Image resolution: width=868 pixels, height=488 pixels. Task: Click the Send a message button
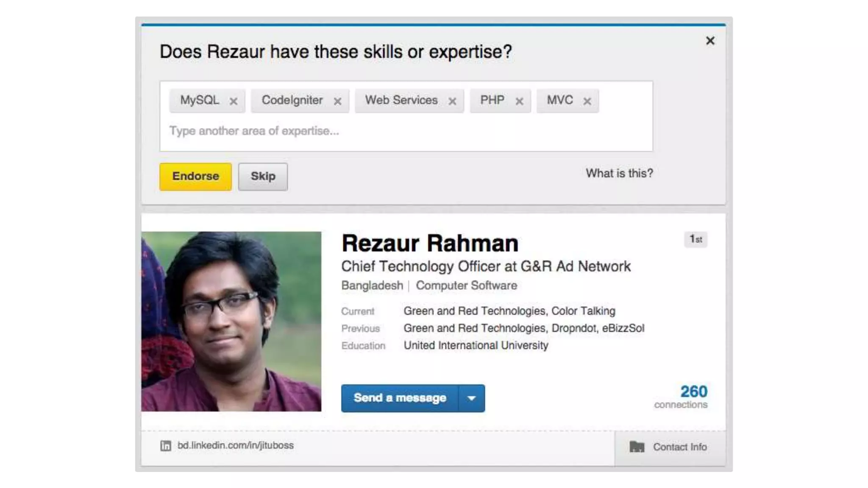[x=400, y=398]
